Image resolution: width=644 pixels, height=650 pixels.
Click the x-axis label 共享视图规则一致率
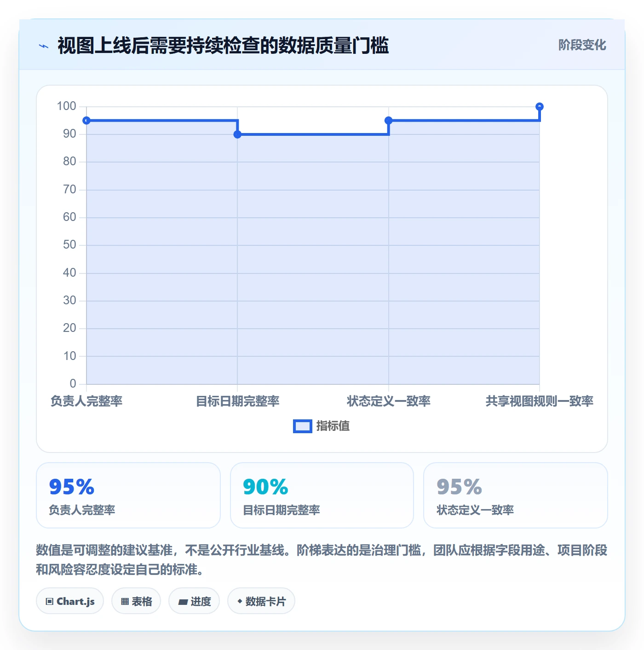click(540, 401)
